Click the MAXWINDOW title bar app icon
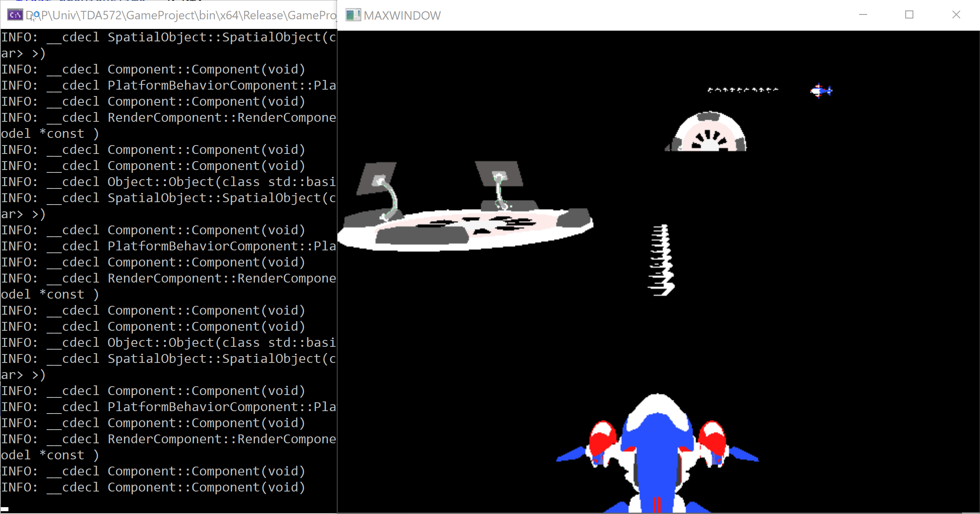Screen dimensions: 980x514 point(353,15)
